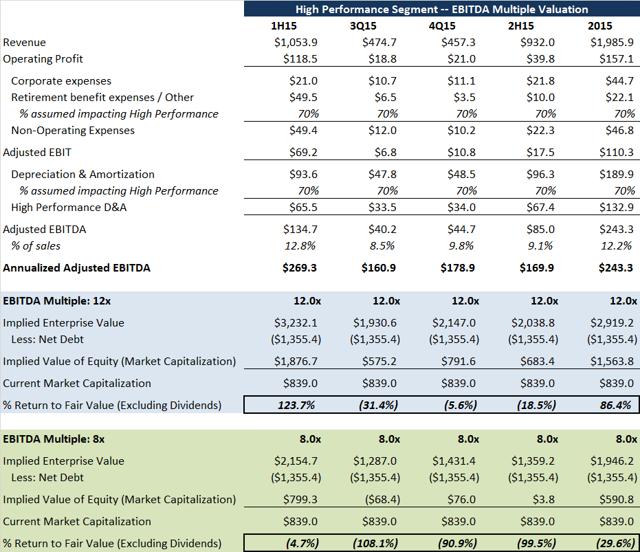640x552 pixels.
Task: Click implied enterprise value $2,919.2
Action: [x=612, y=323]
